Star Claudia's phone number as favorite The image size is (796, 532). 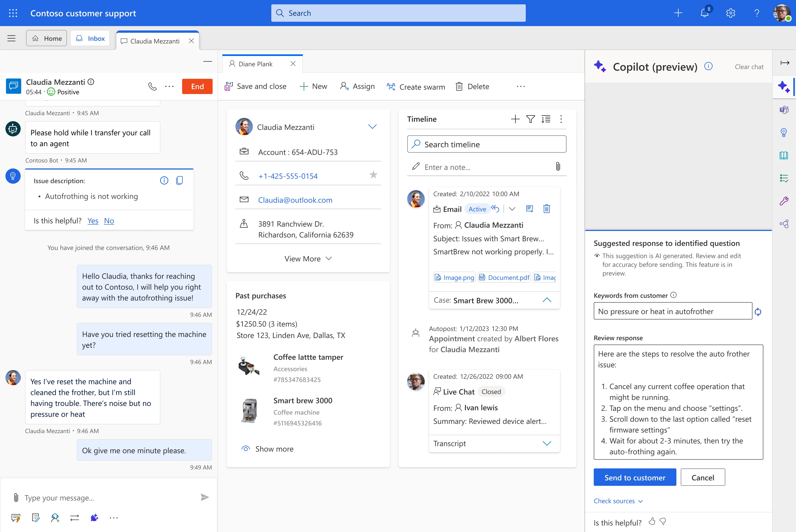coord(373,175)
